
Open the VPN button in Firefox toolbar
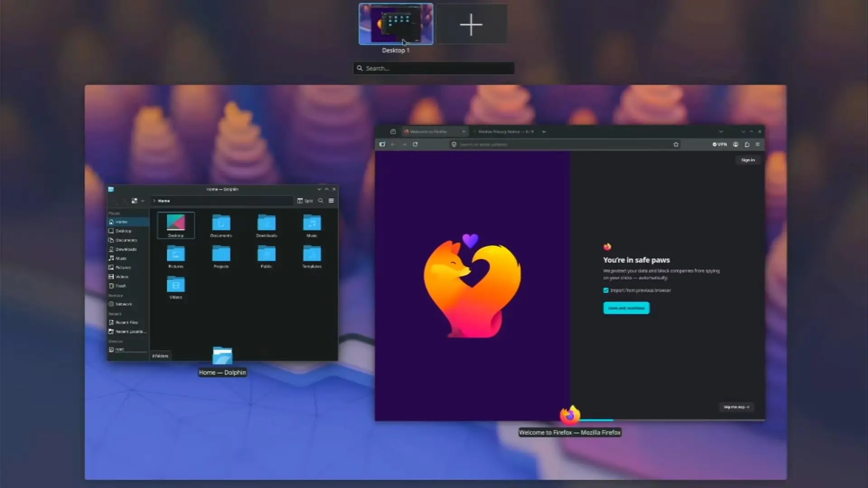pyautogui.click(x=720, y=144)
